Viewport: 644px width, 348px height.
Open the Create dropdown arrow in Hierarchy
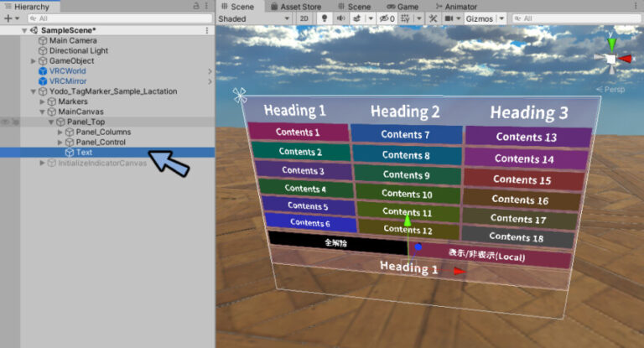[18, 18]
